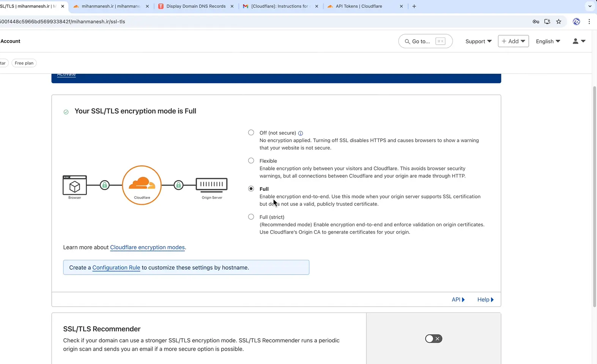Switch to the Gmail Cloudflare Instructions tab
This screenshot has width=597, height=364.
coord(280,6)
